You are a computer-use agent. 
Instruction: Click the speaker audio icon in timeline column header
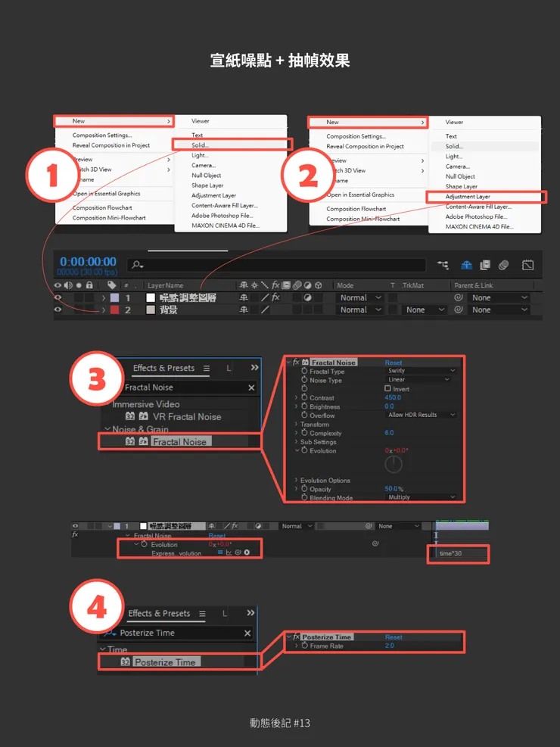click(68, 285)
